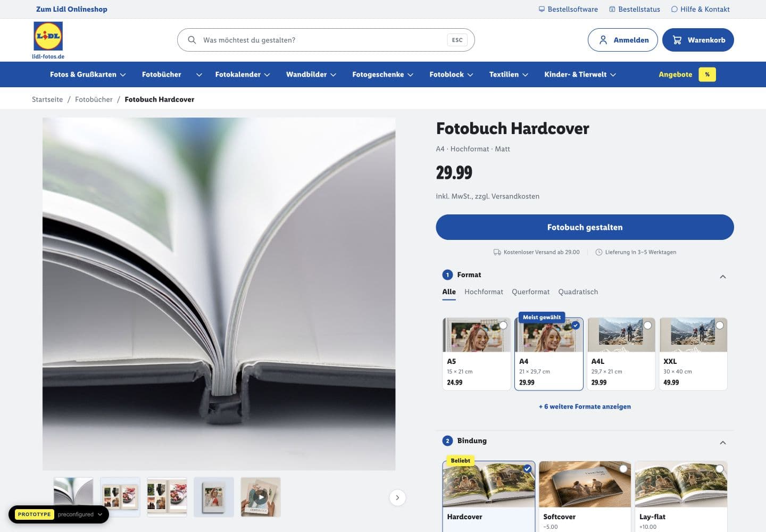Viewport: 766px width, 532px height.
Task: Open the Warenkorb cart
Action: [698, 40]
